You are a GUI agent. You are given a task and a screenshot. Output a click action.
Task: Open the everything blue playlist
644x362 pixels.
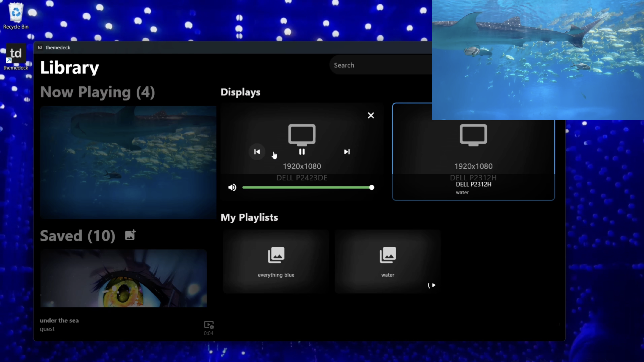pyautogui.click(x=276, y=261)
